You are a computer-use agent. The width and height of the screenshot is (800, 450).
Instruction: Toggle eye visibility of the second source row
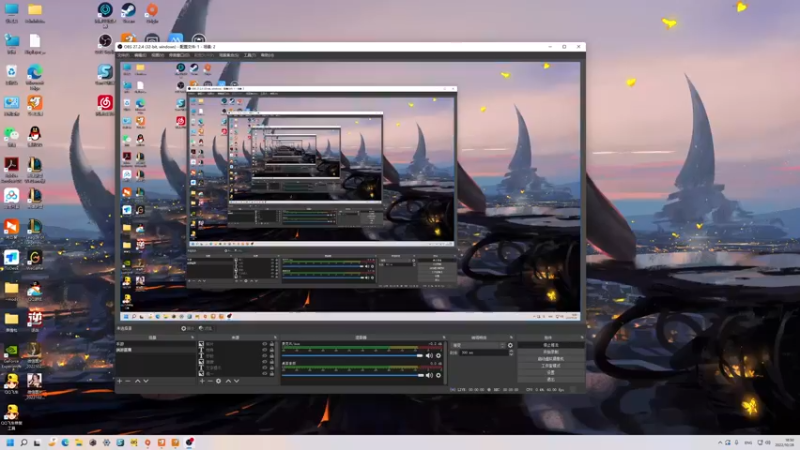point(264,349)
